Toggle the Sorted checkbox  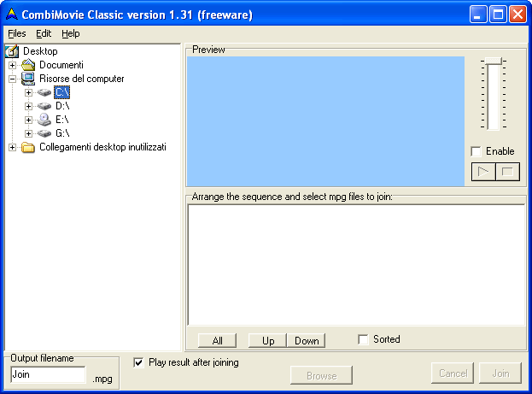click(x=363, y=339)
